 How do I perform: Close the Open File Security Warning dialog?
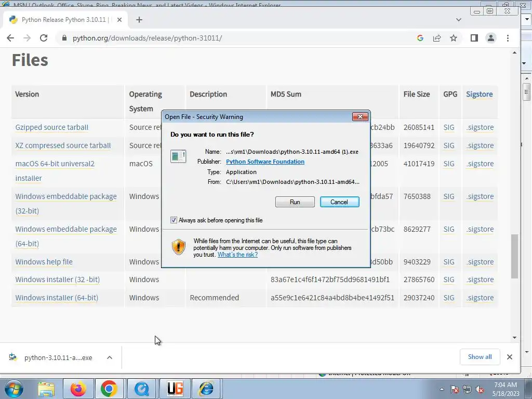click(360, 117)
